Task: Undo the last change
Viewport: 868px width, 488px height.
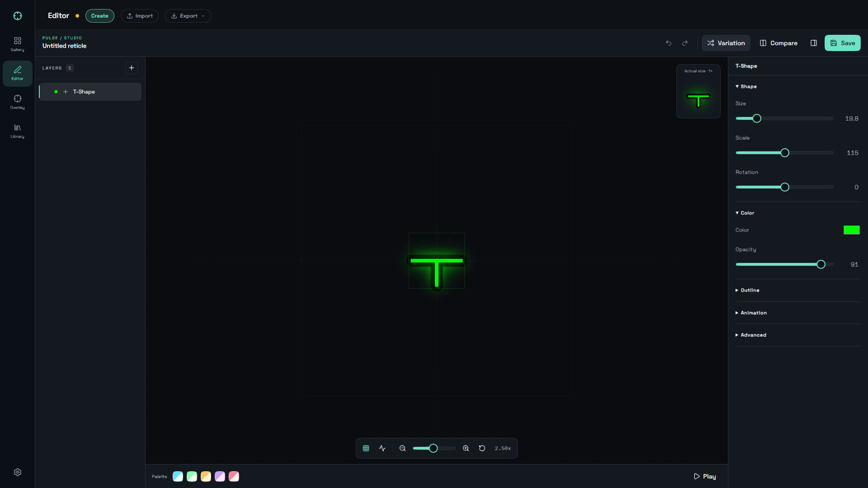Action: (669, 43)
